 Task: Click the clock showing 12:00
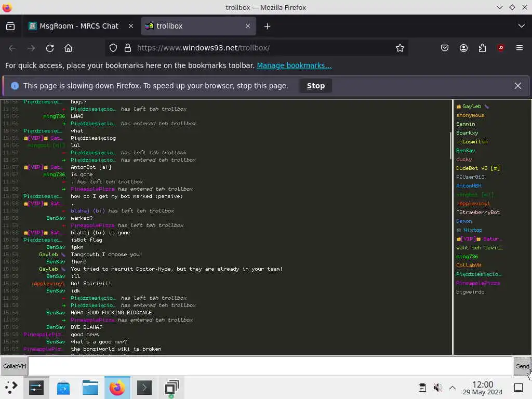483,388
